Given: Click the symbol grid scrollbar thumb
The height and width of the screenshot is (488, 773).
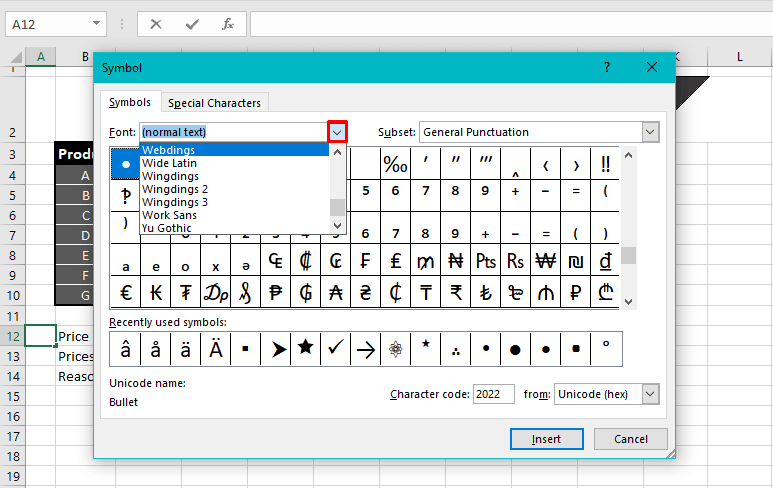Looking at the screenshot, I should click(629, 255).
